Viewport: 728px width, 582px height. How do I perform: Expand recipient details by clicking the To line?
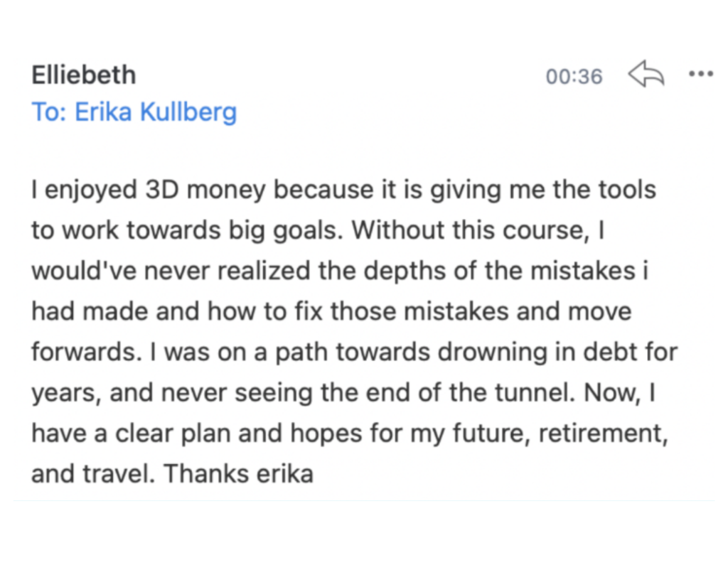(134, 112)
